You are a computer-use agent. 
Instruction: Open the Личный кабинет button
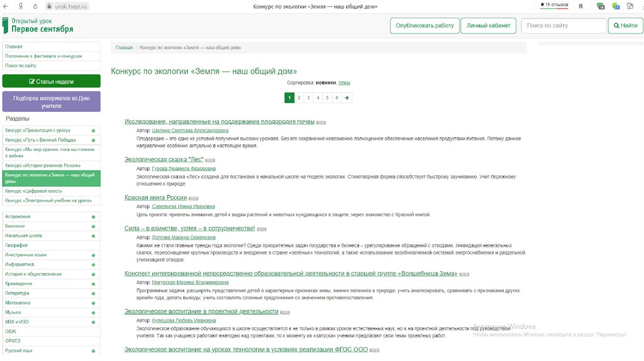(x=488, y=25)
